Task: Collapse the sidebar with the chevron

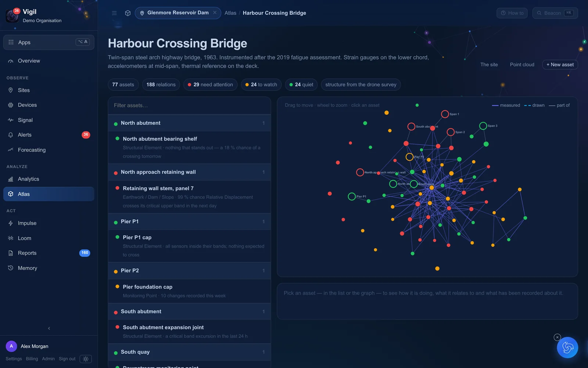Action: point(49,328)
